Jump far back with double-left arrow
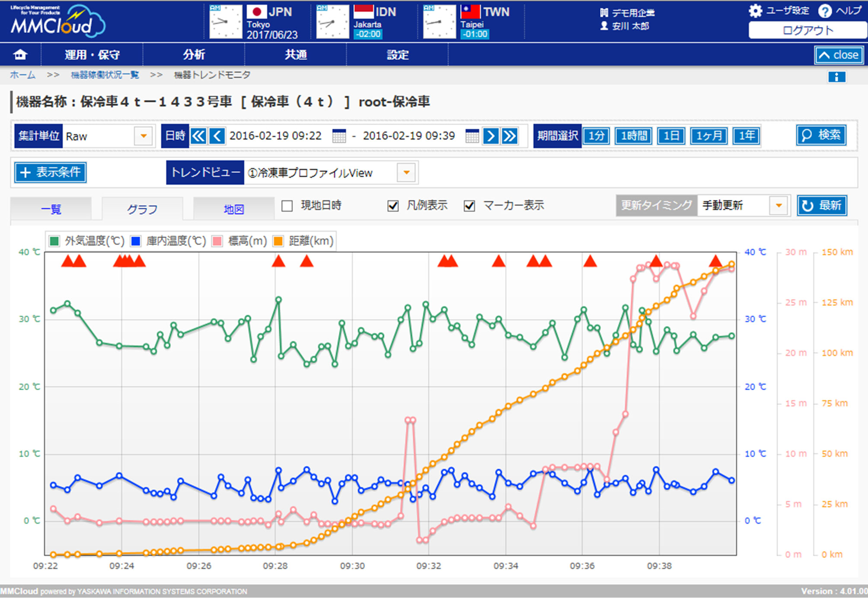 [x=198, y=136]
